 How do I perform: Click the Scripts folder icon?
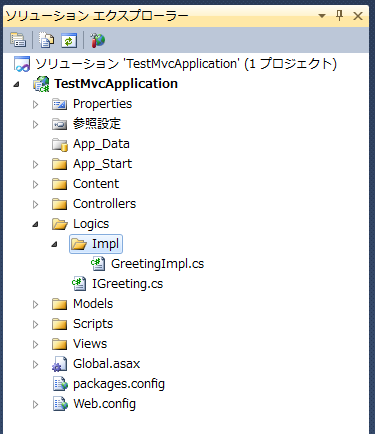(x=60, y=324)
